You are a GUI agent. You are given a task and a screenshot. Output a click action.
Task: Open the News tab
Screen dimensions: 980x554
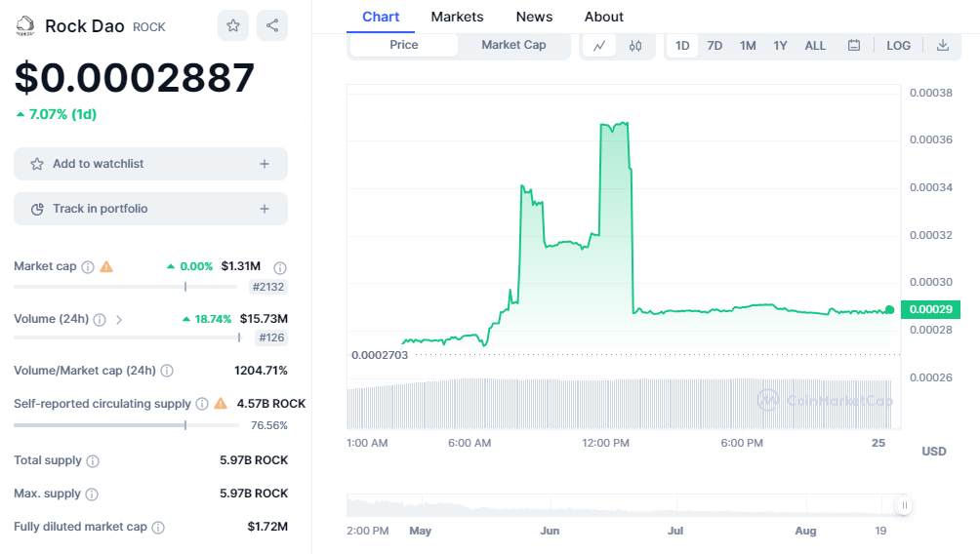534,17
